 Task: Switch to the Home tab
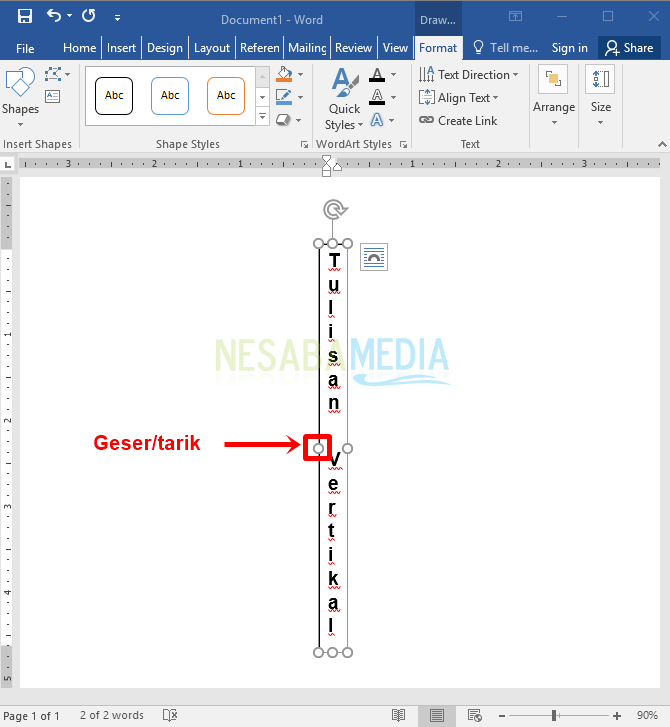[79, 48]
